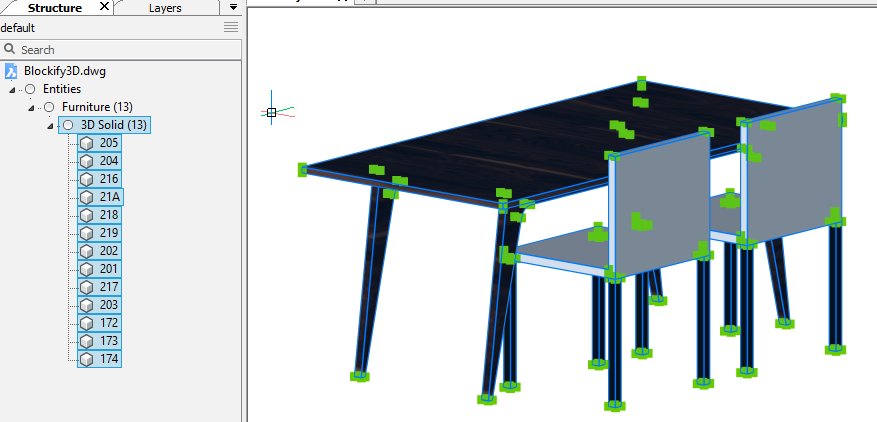Toggle the Furniture (13) circle marker
The image size is (877, 422).
pyautogui.click(x=49, y=107)
